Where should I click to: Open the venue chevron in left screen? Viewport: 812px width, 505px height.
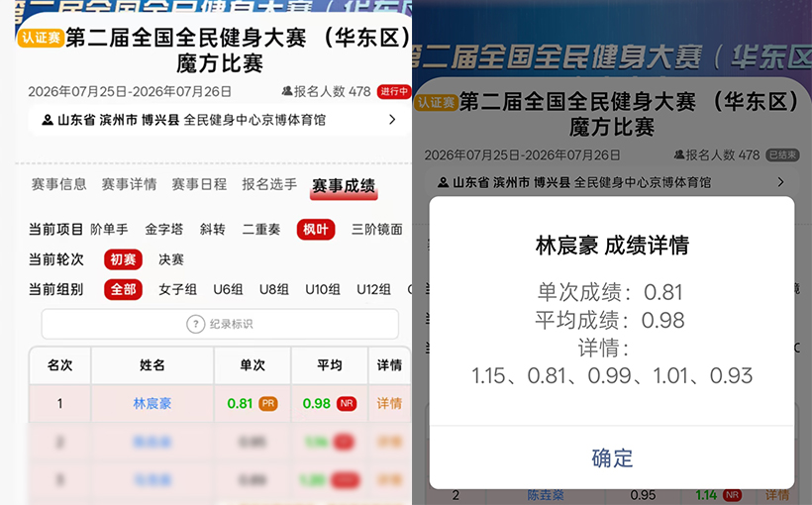[392, 120]
